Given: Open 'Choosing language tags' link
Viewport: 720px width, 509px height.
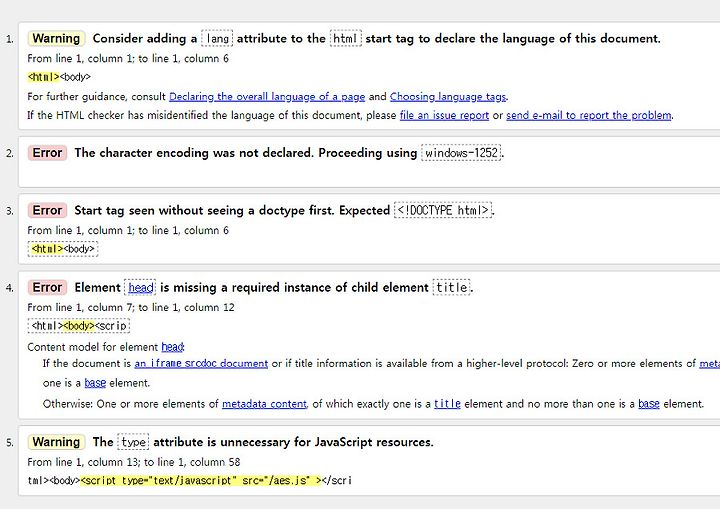Looking at the screenshot, I should coord(448,96).
